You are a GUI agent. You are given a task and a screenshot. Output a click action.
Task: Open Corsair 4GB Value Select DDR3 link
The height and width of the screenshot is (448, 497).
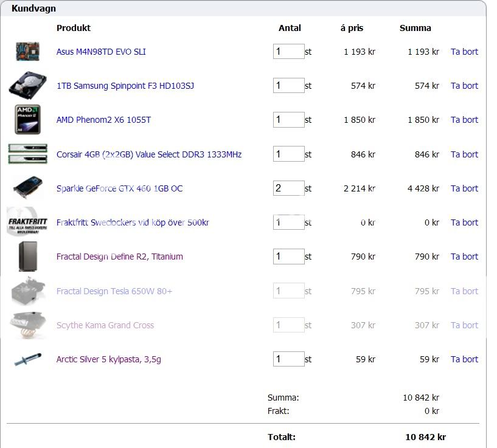click(x=149, y=154)
